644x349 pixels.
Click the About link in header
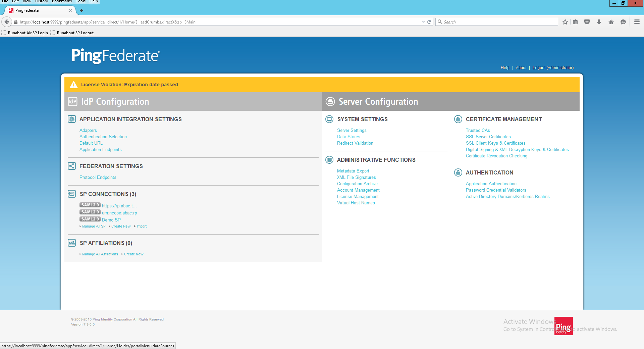(x=521, y=68)
